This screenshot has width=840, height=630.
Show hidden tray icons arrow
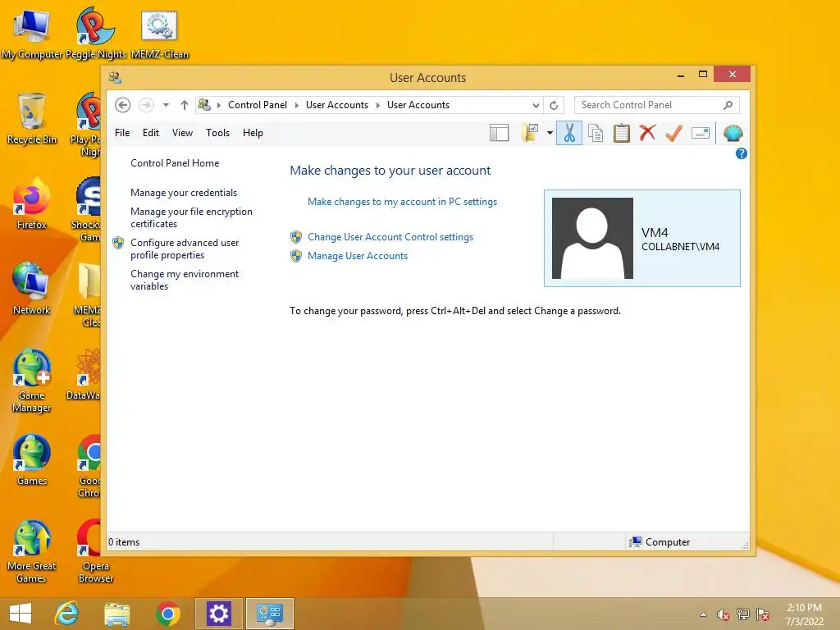(703, 614)
